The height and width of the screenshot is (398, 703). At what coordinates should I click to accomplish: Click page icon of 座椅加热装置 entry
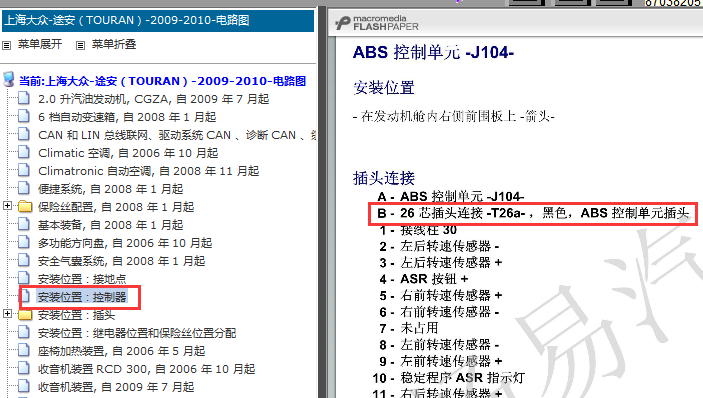24,350
